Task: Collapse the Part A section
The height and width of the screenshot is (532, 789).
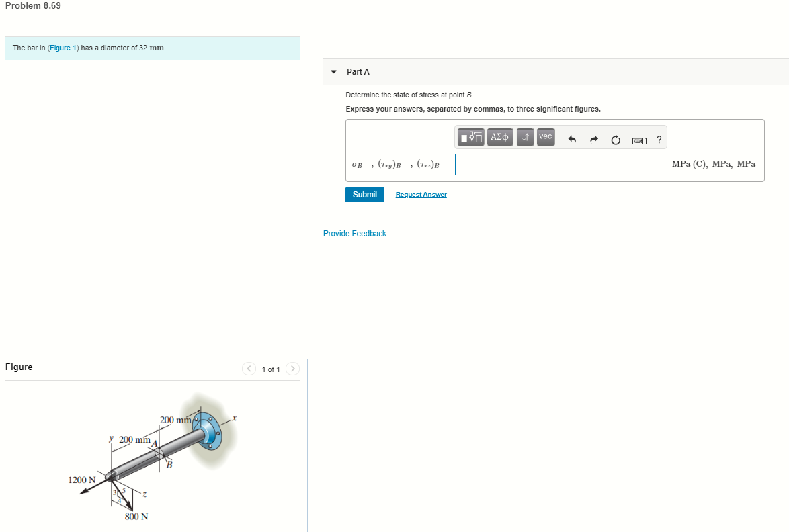Action: pos(333,72)
